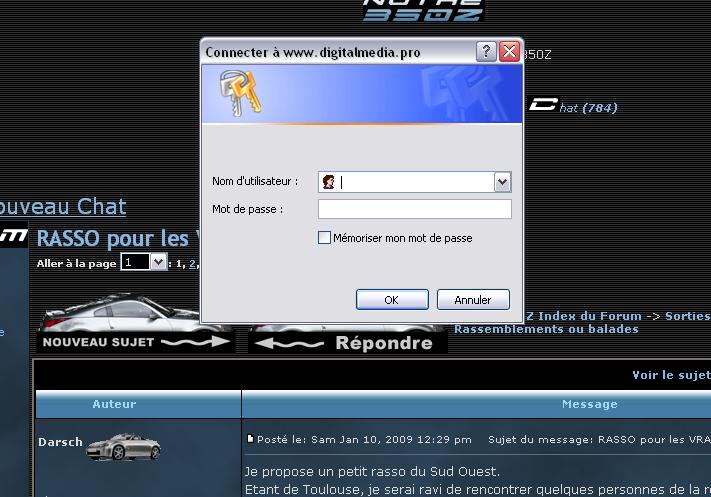Expand the Nom d'utilisateur dropdown arrow
The height and width of the screenshot is (497, 711).
coord(502,182)
